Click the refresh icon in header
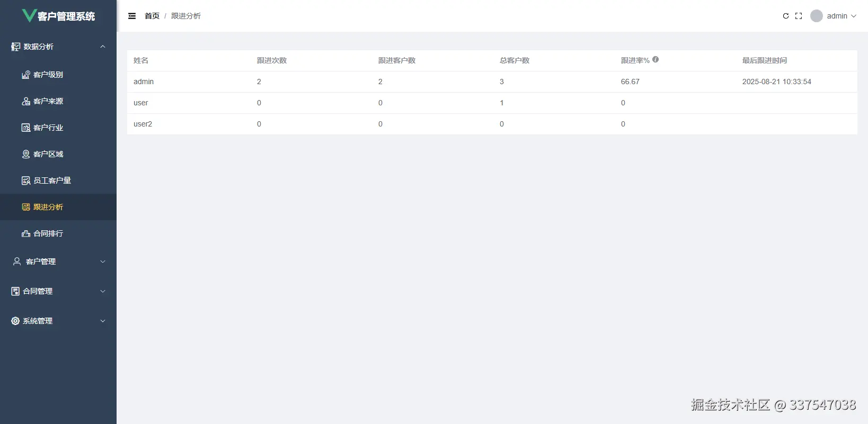 (786, 16)
